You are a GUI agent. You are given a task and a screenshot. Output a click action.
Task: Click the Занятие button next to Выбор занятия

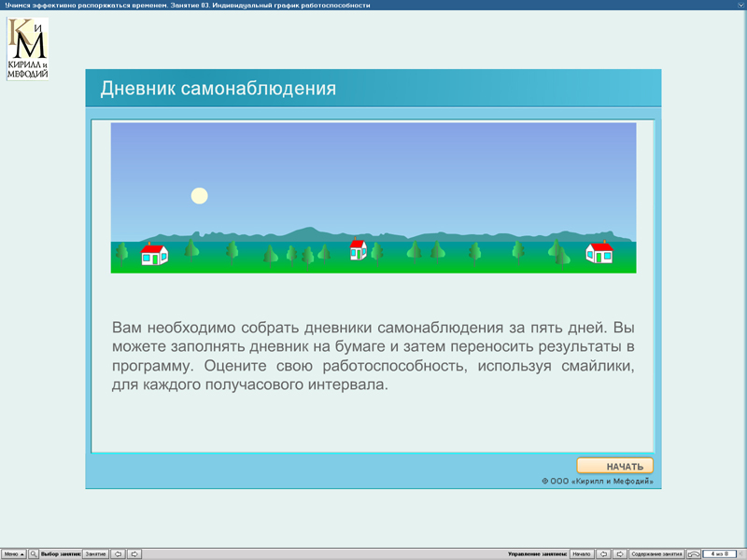(94, 553)
